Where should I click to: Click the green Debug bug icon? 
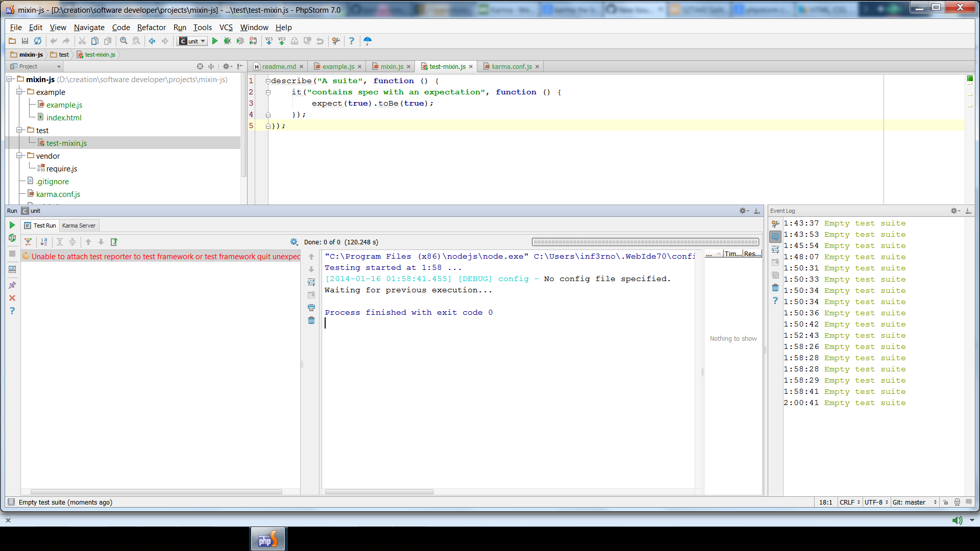pos(228,41)
